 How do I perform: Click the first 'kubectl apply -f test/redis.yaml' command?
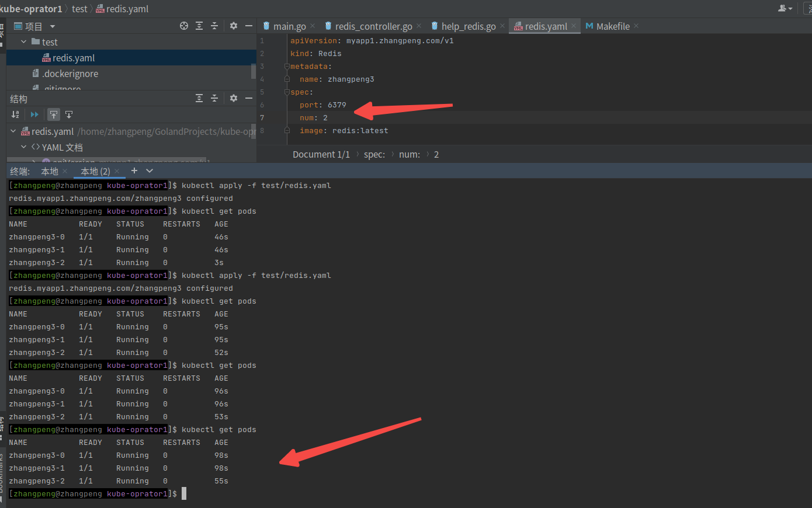pos(256,186)
